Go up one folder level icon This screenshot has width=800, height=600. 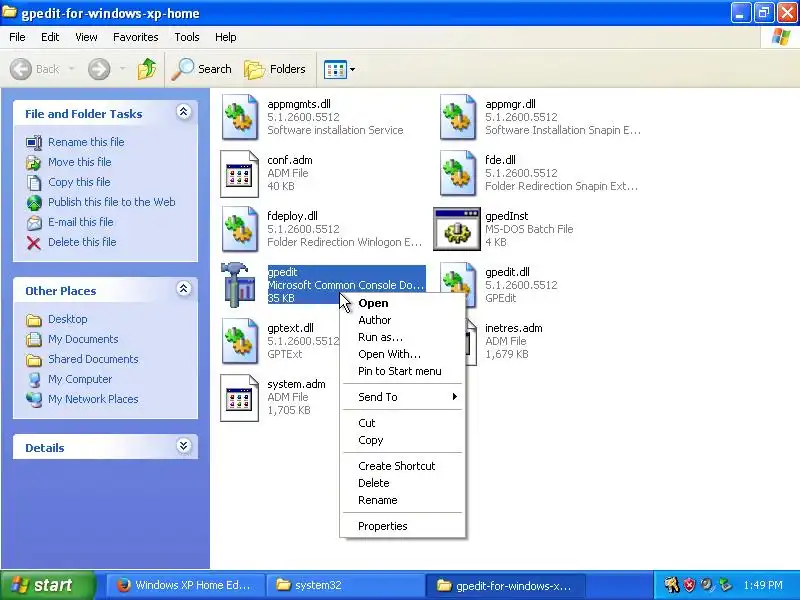click(147, 69)
